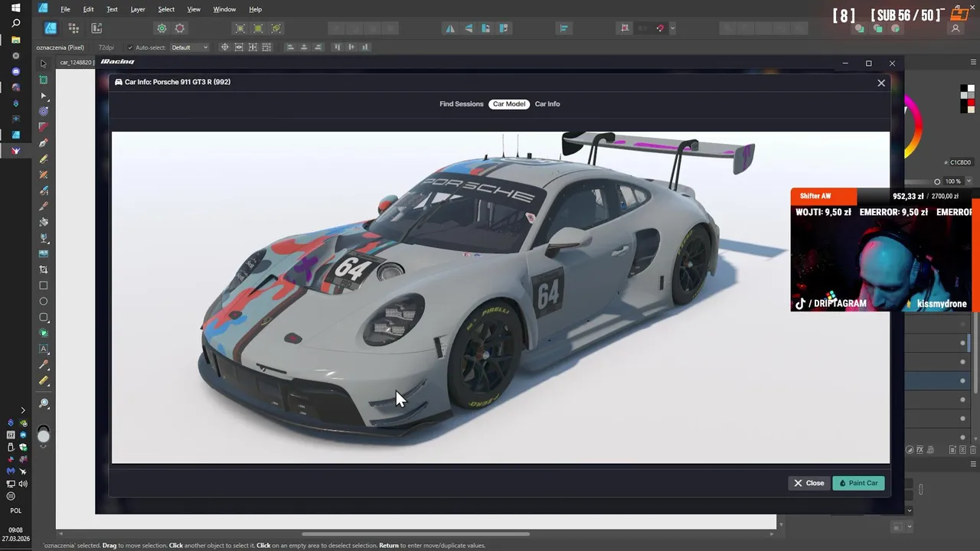Select the Ellipse shape tool
This screenshot has width=980, height=551.
tap(44, 302)
